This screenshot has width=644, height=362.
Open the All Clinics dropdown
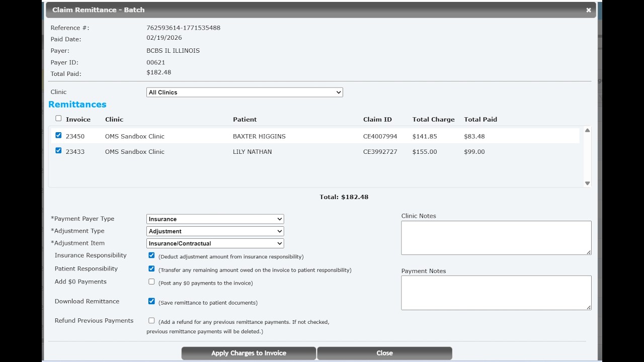245,93
